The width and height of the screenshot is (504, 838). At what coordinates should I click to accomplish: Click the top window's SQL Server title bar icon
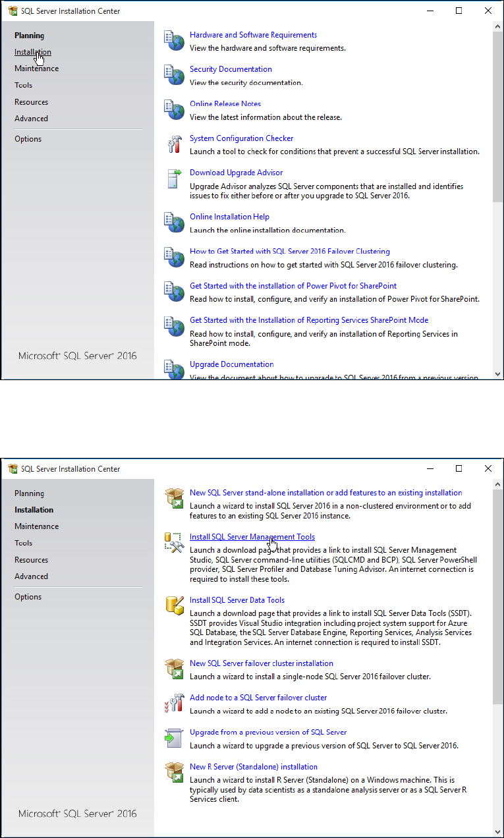pyautogui.click(x=13, y=11)
